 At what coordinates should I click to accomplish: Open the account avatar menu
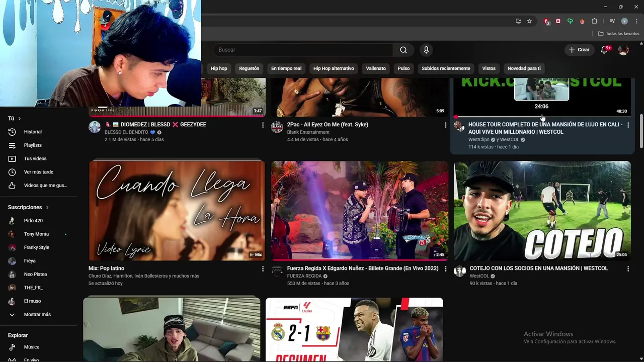pyautogui.click(x=623, y=50)
